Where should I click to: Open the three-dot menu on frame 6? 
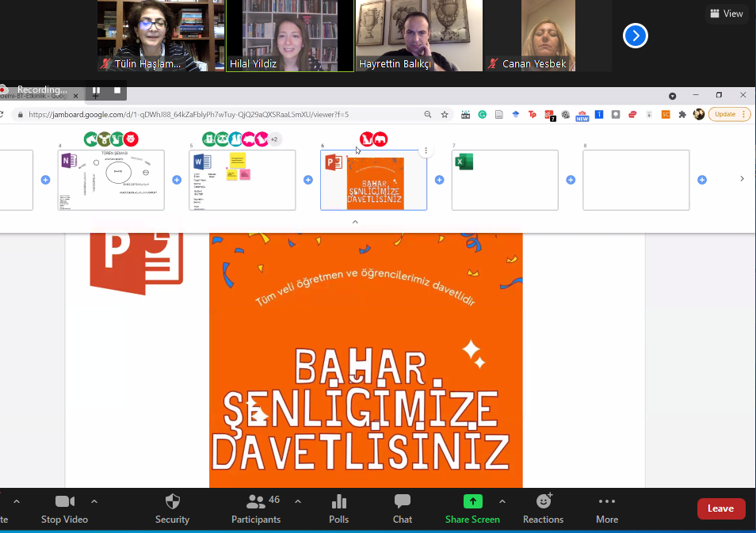426,150
